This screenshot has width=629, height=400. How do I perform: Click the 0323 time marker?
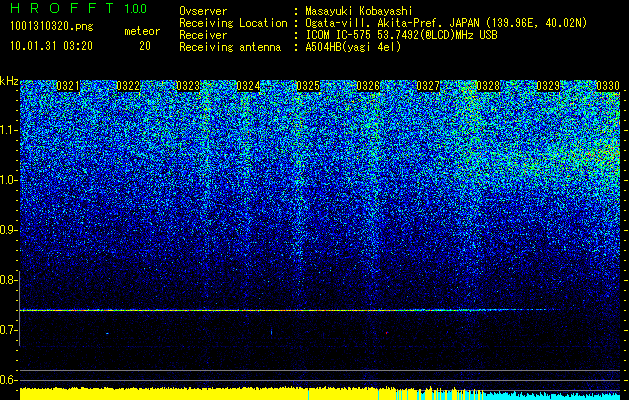188,86
